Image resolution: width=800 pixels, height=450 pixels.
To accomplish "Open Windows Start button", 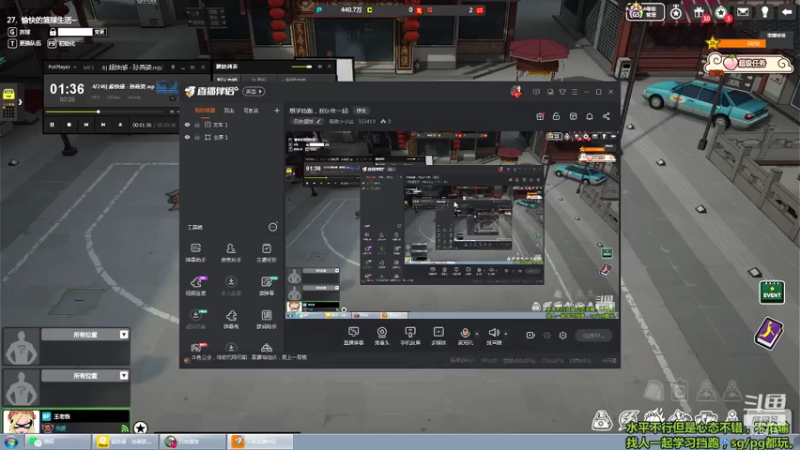I will [11, 442].
